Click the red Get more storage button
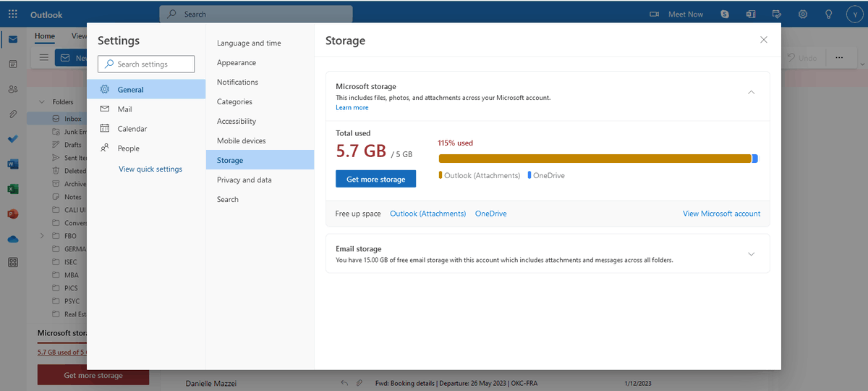 coord(93,376)
